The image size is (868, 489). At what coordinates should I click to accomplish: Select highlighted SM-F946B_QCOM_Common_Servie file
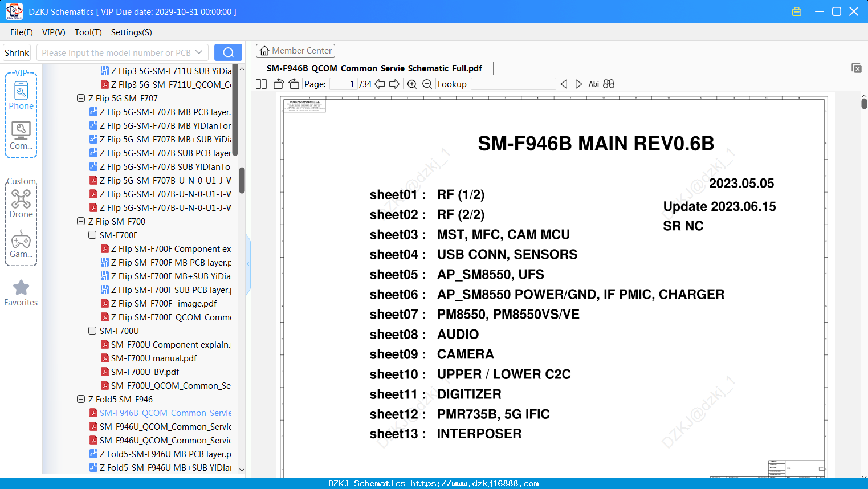click(x=161, y=413)
